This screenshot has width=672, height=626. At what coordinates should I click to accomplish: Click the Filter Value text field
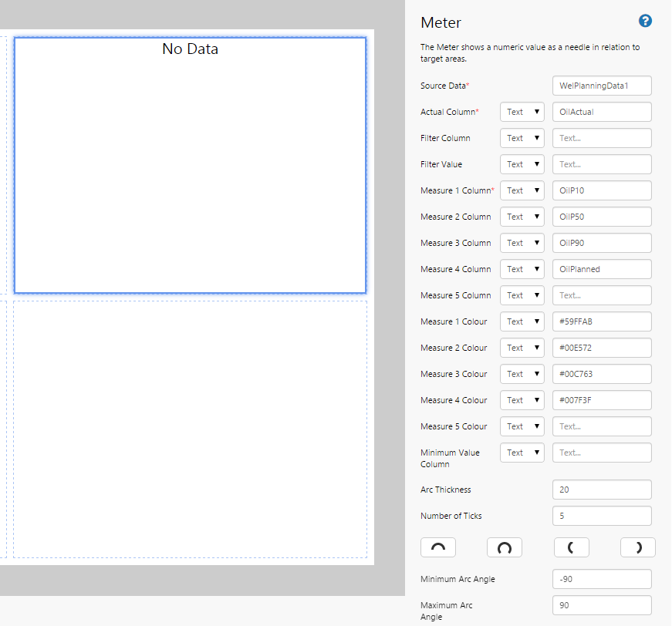point(602,164)
